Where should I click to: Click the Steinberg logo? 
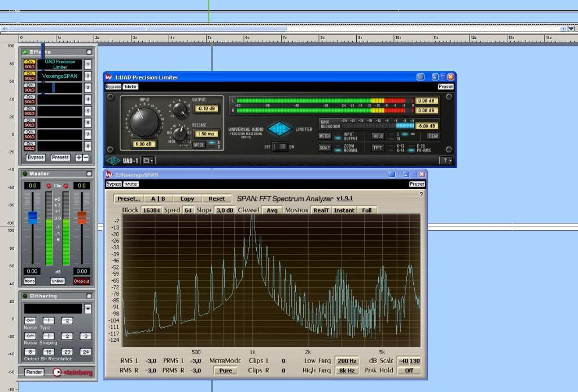click(x=72, y=372)
